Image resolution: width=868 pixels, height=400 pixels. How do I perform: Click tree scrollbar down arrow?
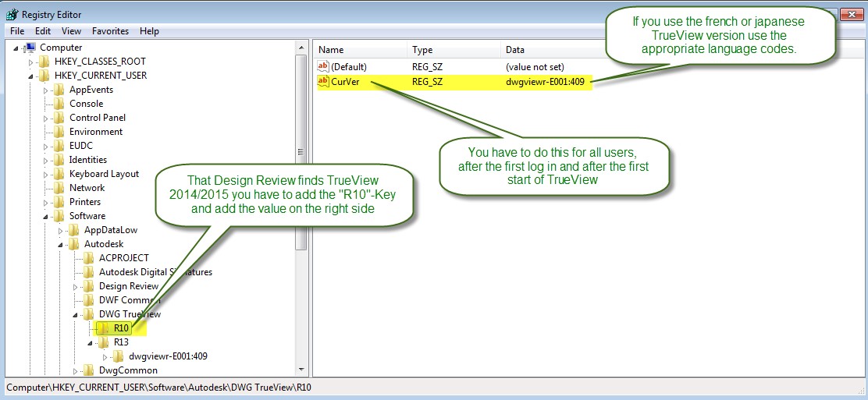point(302,369)
